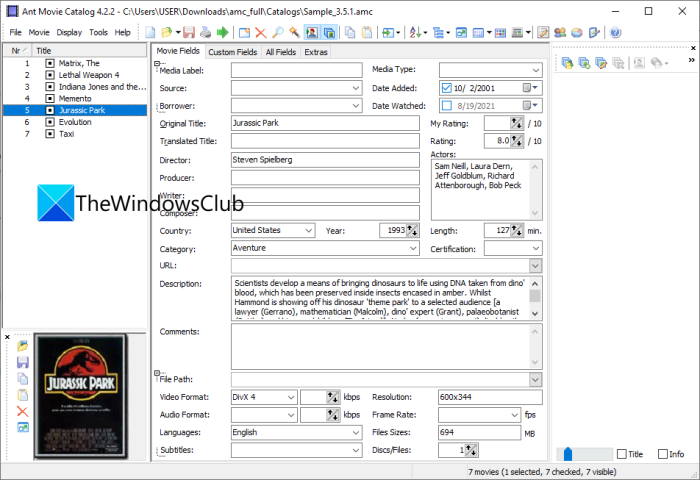Save the poster picture with the floppy icon
700x480 pixels.
[23, 362]
